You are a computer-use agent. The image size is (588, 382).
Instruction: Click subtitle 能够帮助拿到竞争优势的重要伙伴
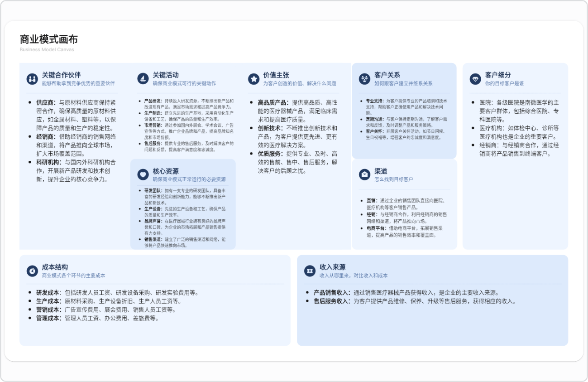tap(78, 83)
